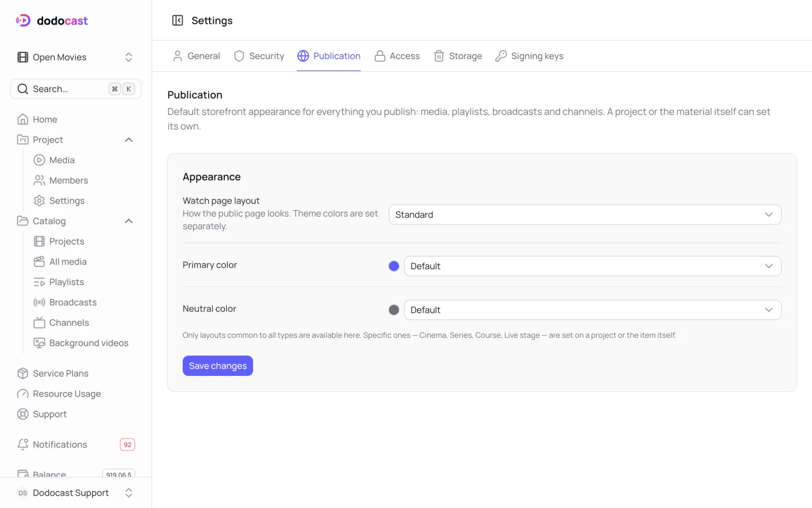The width and height of the screenshot is (812, 508).
Task: Click the Storage trash-bin icon
Action: click(x=439, y=56)
